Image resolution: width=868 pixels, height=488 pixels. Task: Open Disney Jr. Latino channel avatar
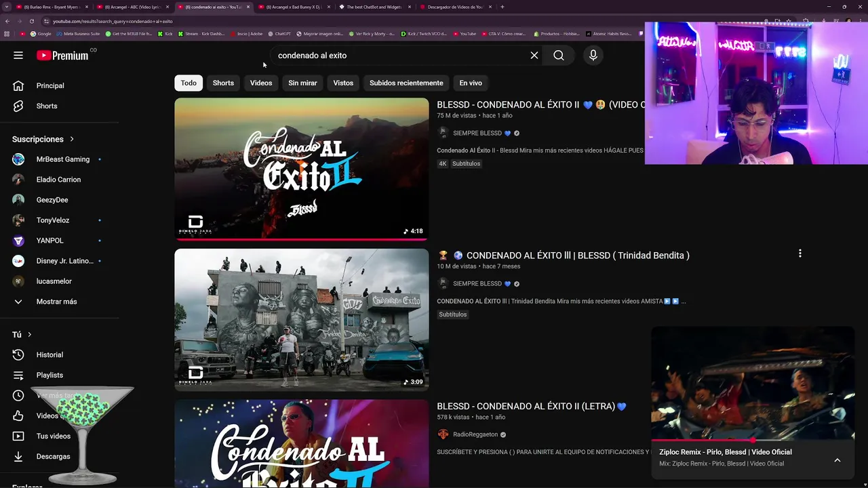click(x=18, y=261)
